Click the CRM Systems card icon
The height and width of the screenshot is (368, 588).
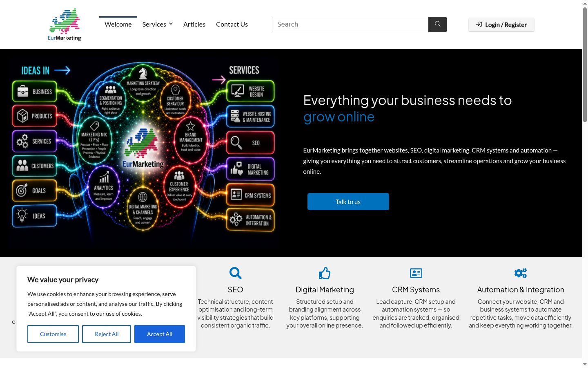416,273
